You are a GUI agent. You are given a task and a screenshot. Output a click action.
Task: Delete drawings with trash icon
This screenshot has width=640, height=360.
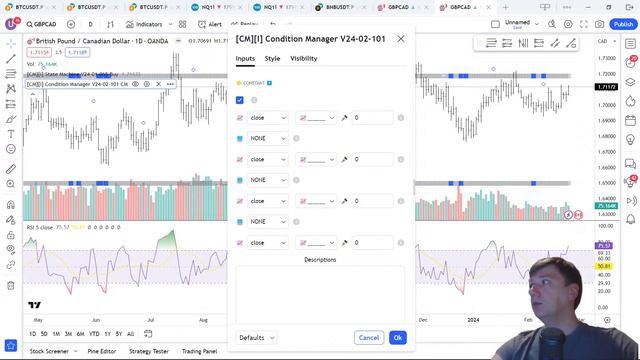[11, 285]
